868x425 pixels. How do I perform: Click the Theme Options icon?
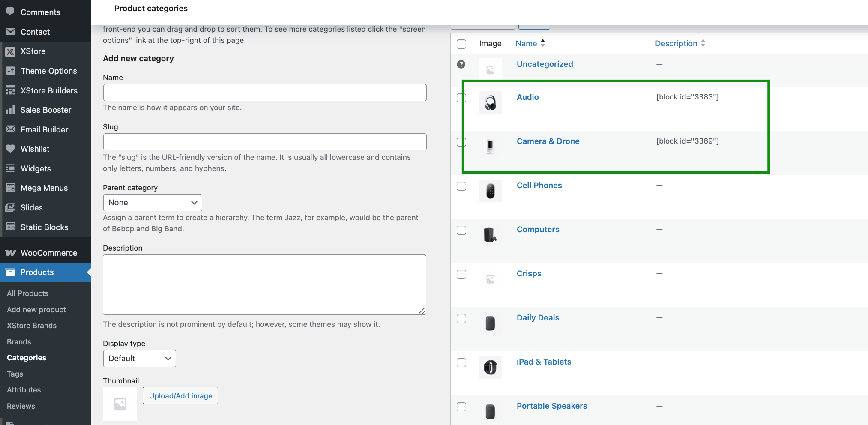click(10, 71)
